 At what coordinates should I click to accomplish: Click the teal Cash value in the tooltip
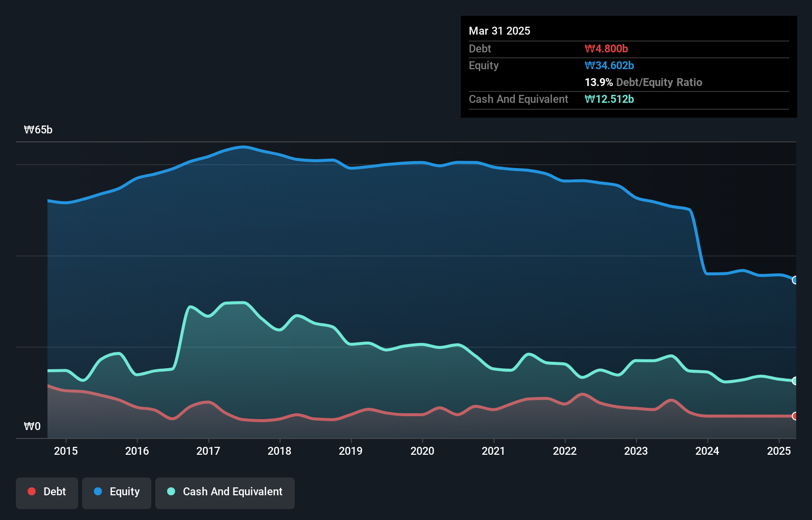click(x=609, y=99)
